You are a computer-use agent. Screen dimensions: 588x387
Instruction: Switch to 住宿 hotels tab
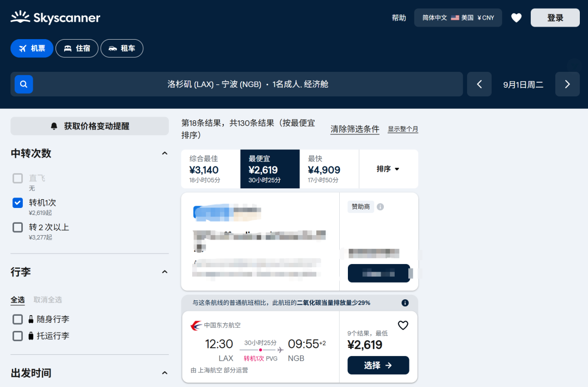(x=77, y=48)
